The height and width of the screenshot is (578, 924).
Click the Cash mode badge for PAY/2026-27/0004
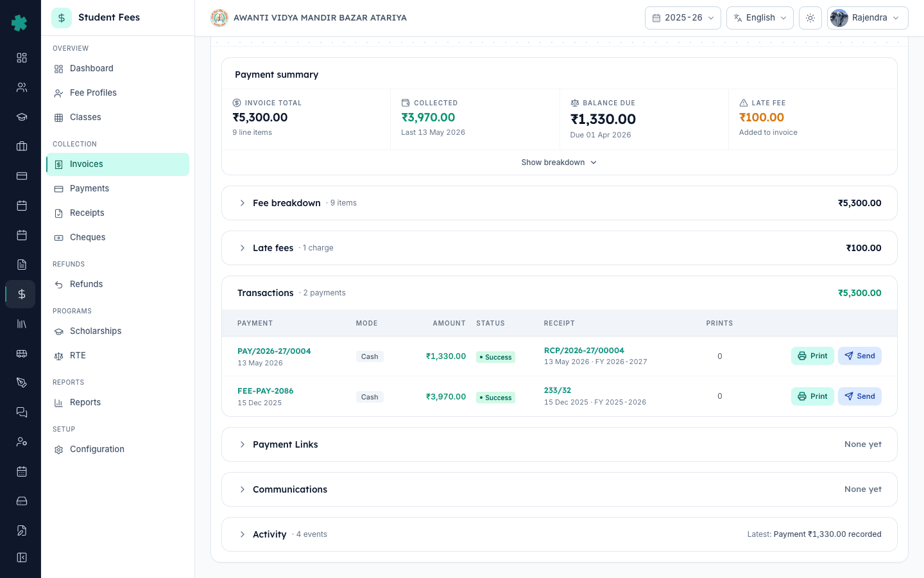click(x=370, y=356)
